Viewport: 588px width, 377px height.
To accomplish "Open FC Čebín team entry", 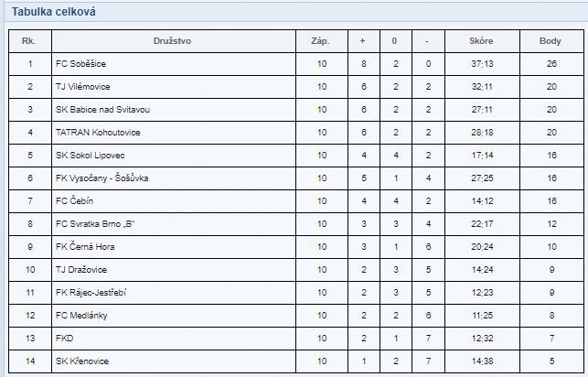I will pos(74,201).
